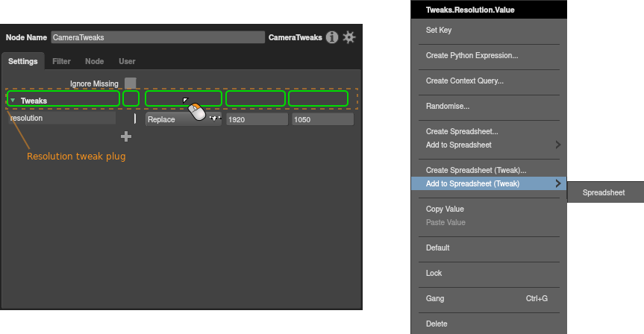
Task: Collapse the Tweaks section
Action: coord(13,100)
